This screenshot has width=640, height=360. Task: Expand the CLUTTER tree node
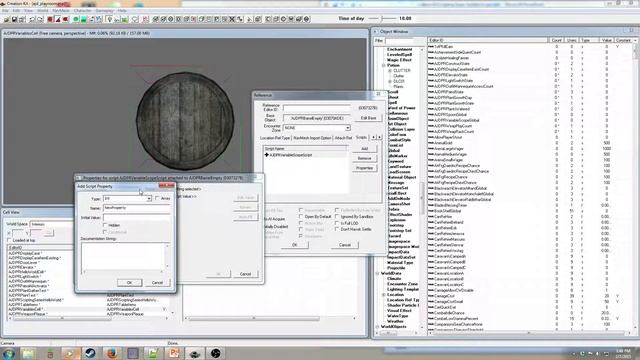click(390, 71)
